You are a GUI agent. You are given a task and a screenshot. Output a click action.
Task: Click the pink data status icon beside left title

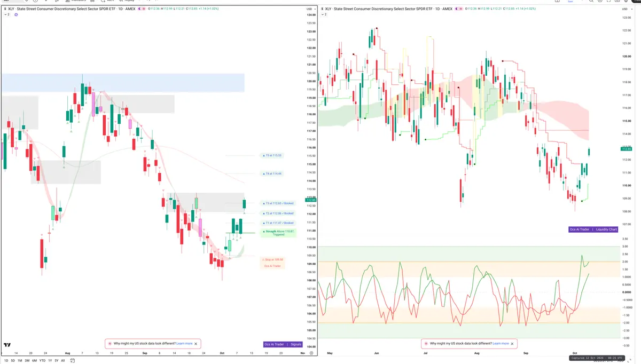click(144, 9)
